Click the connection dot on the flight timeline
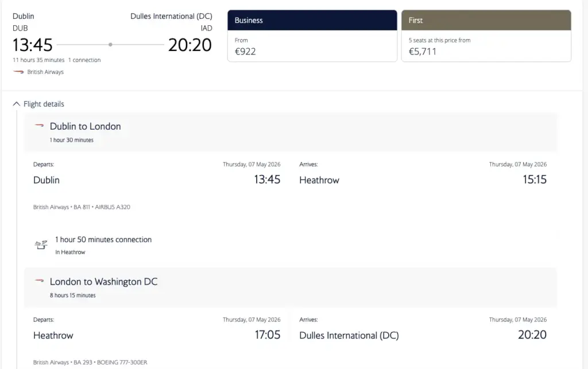 109,44
